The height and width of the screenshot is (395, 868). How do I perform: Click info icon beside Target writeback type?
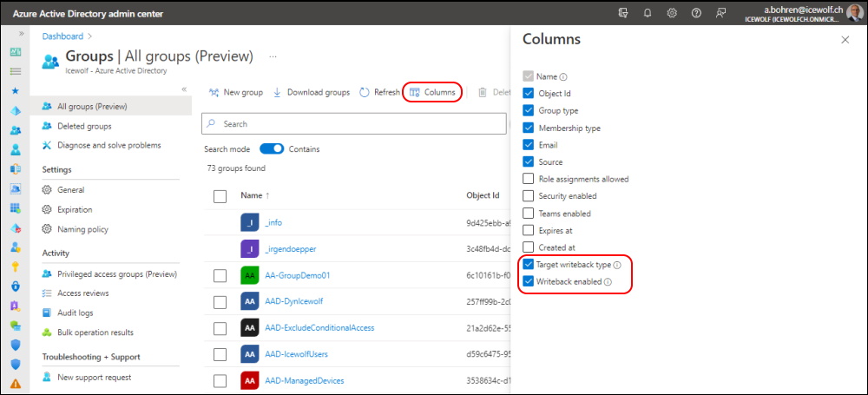617,266
